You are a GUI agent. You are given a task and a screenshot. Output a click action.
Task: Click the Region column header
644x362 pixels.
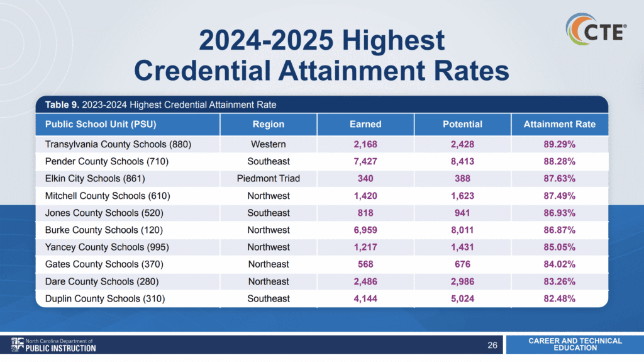click(x=269, y=125)
